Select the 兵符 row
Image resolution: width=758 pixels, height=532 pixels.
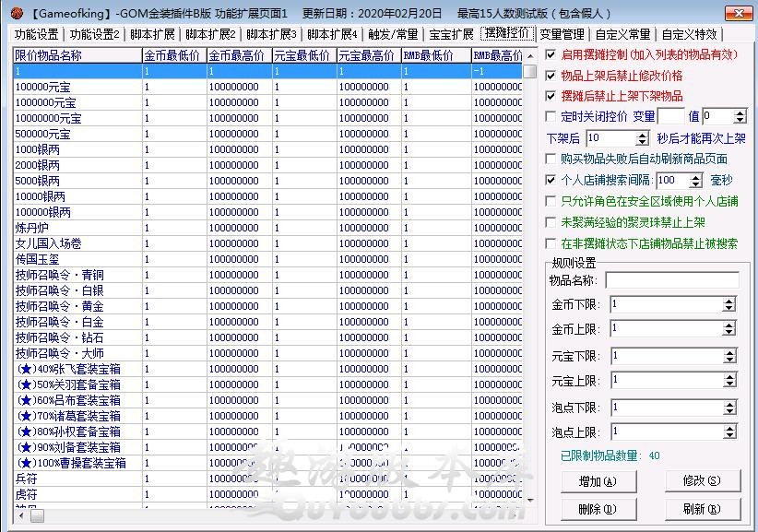click(x=267, y=479)
